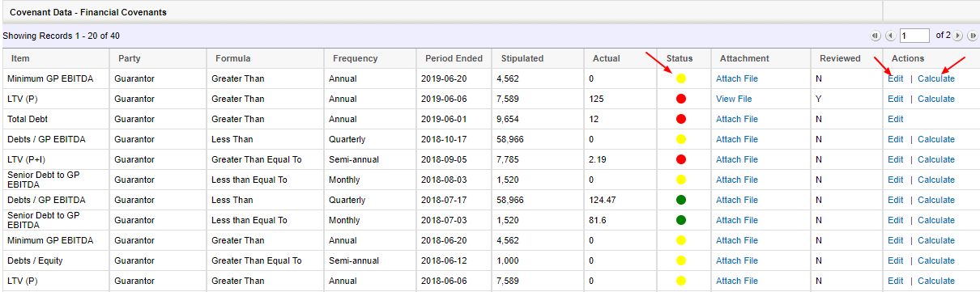Click green status dot for 2018-07-17 row

pos(681,200)
